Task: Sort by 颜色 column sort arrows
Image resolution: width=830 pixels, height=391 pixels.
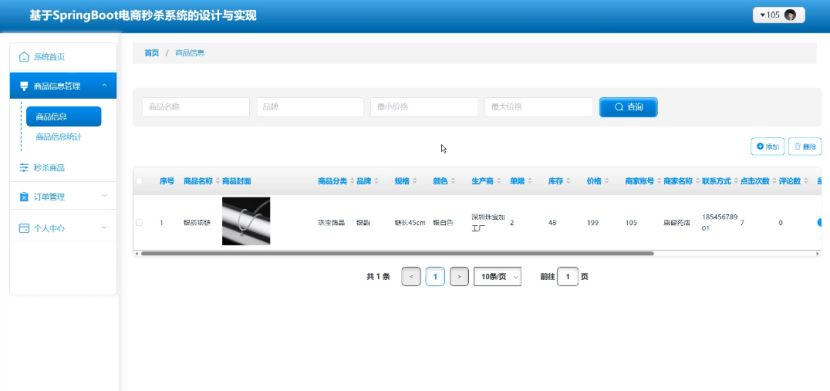Action: (453, 181)
